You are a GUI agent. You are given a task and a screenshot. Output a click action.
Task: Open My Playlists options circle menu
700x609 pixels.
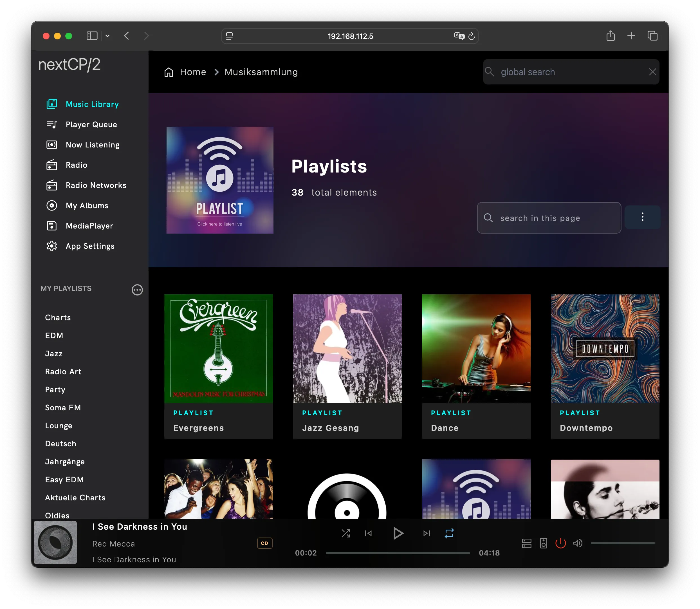[137, 290]
